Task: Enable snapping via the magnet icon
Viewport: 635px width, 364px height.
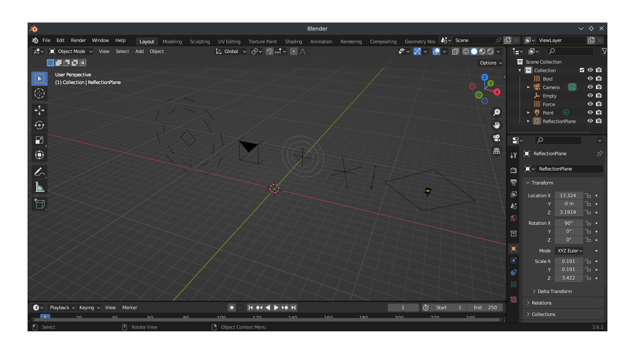Action: pyautogui.click(x=270, y=51)
